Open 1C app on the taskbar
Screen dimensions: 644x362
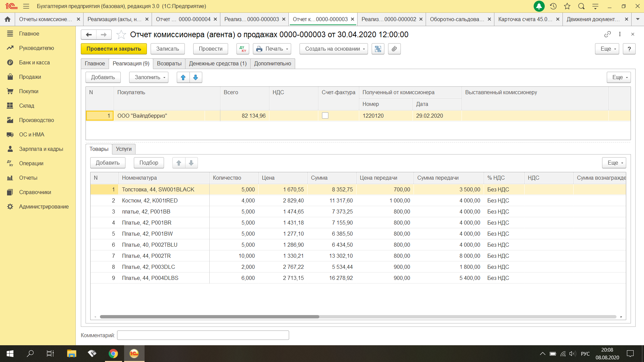134,354
